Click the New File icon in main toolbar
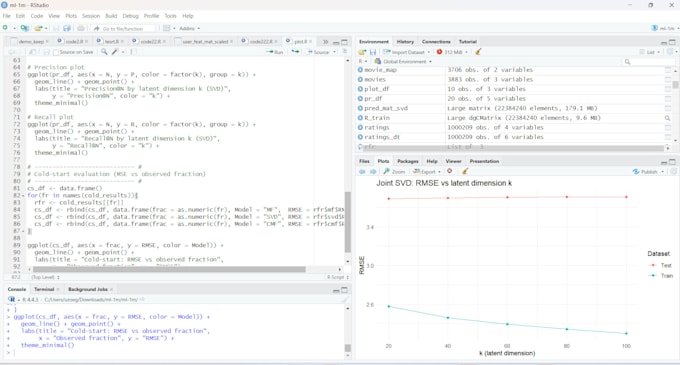The width and height of the screenshot is (680, 365). (x=5, y=28)
